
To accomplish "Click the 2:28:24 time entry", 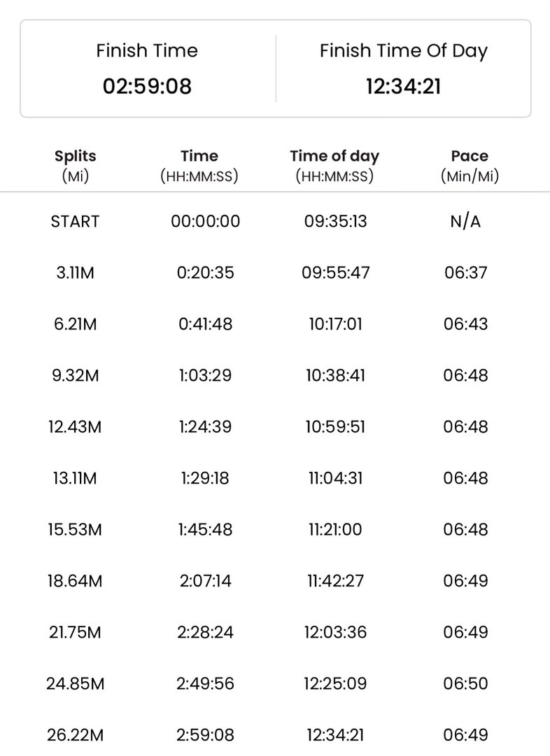I will [205, 632].
